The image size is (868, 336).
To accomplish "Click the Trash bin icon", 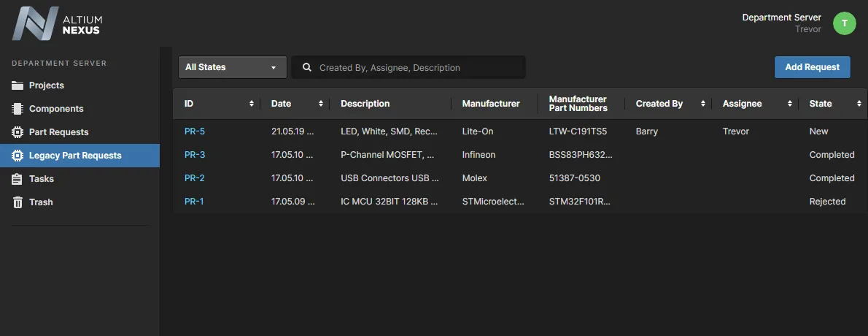I will [x=18, y=202].
